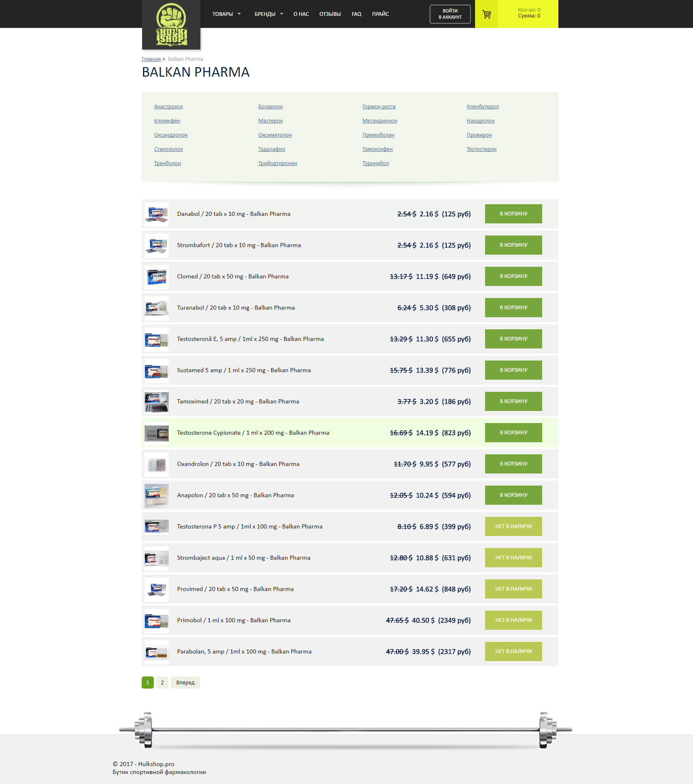Click the Danabol product thumbnail
The width and height of the screenshot is (693, 784).
pyautogui.click(x=157, y=214)
